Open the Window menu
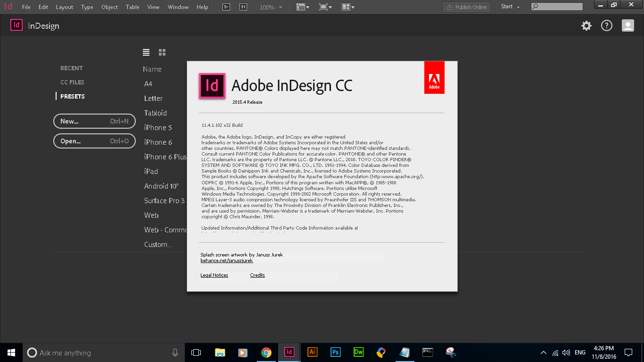This screenshot has width=644, height=362. point(178,7)
